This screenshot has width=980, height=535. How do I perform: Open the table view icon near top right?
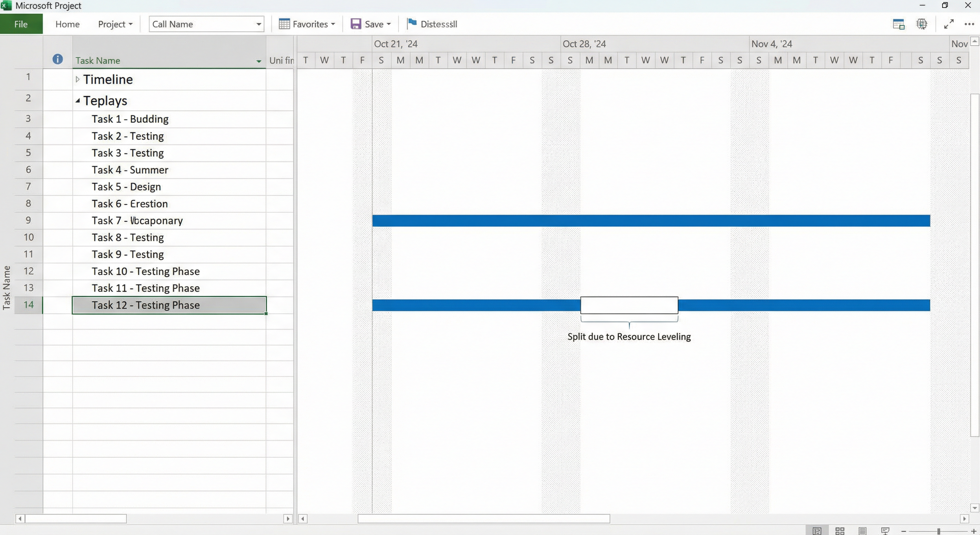point(898,24)
